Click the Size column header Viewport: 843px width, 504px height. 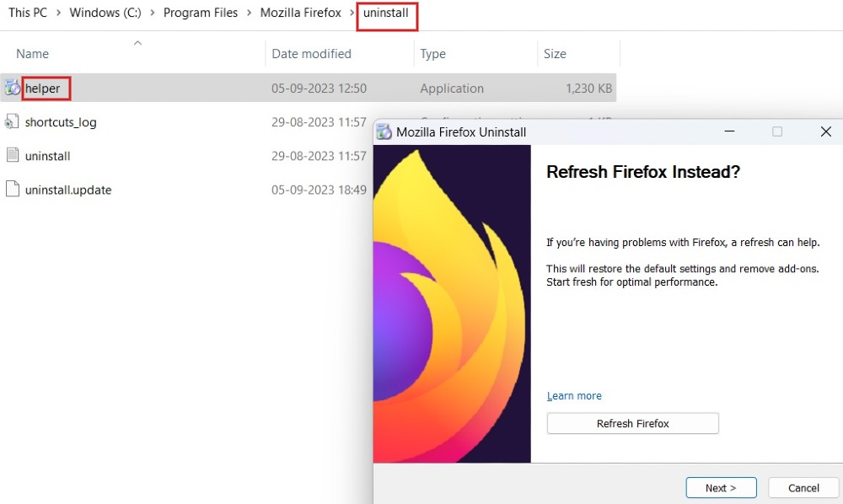[555, 53]
